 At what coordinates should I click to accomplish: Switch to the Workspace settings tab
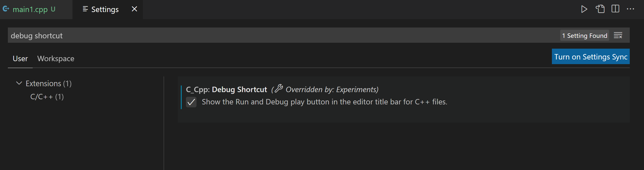click(x=56, y=58)
